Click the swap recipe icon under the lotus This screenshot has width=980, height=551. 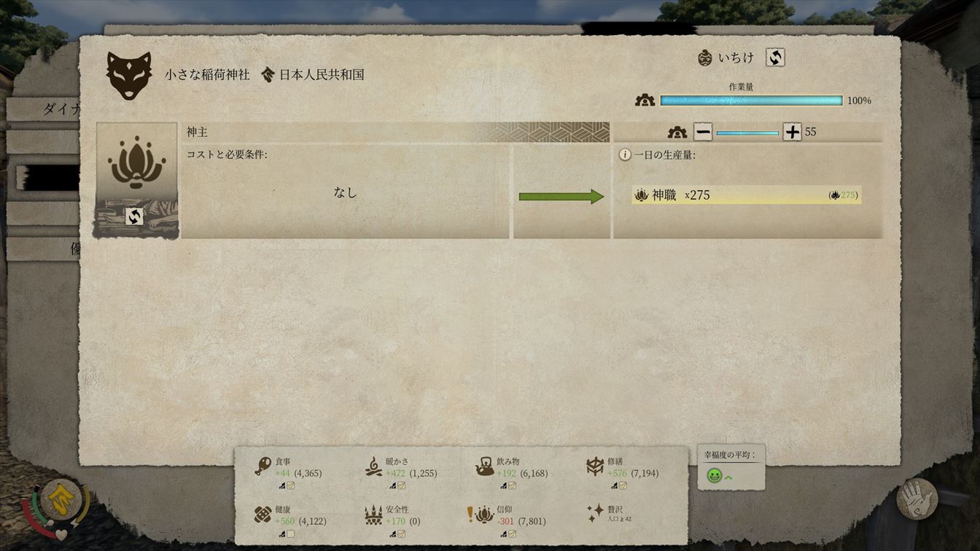(134, 216)
